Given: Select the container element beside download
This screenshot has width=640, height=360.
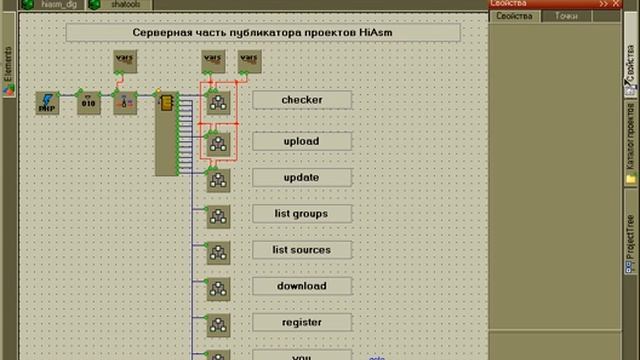Looking at the screenshot, I should pos(218,289).
